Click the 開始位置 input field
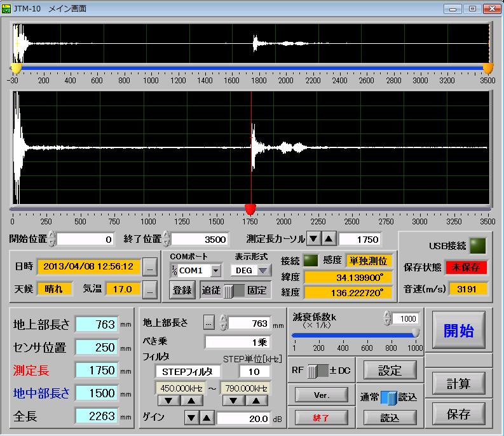This screenshot has width=504, height=436. [x=85, y=239]
